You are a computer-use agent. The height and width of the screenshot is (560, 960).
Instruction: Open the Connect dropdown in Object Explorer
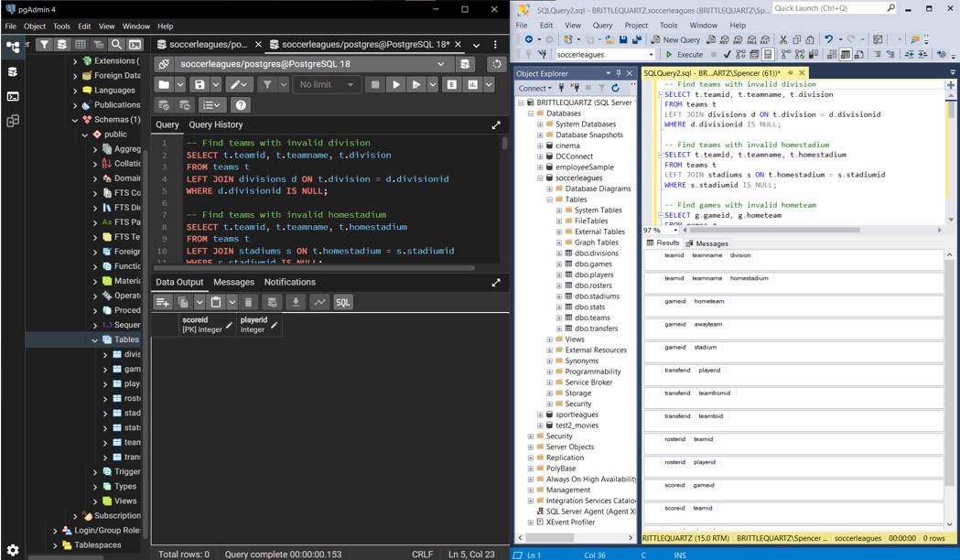tap(535, 88)
